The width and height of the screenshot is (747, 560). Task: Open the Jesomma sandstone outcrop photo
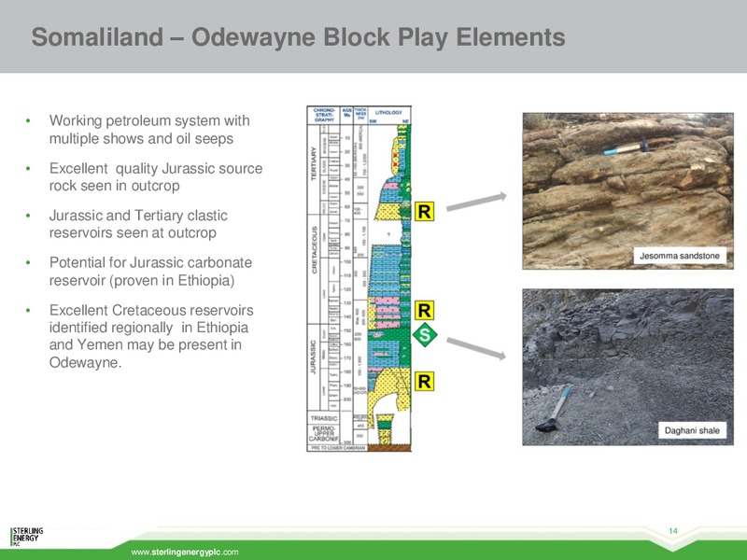click(627, 191)
